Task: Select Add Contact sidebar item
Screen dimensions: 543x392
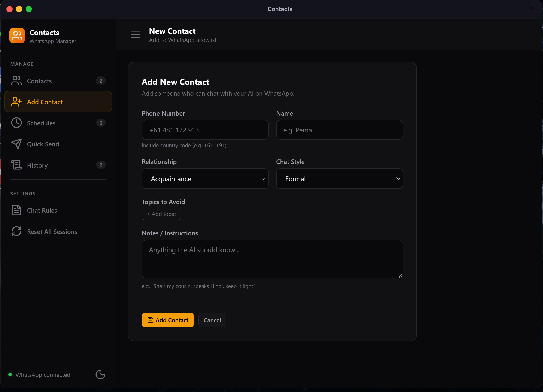Action: (45, 102)
